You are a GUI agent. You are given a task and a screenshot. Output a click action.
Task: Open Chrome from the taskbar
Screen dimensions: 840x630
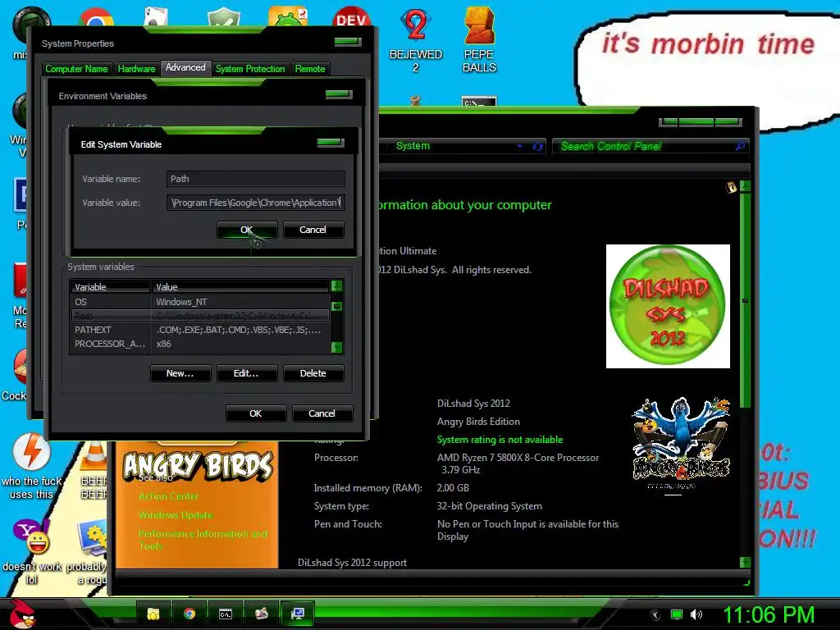(189, 614)
